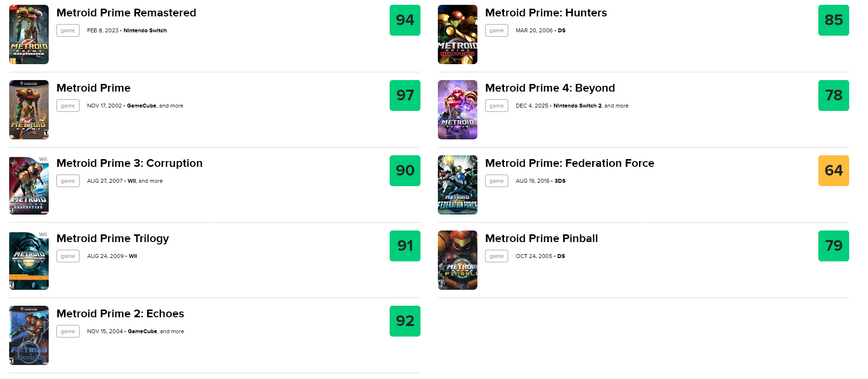Select the 85 score box for Hunters
This screenshot has width=868, height=379.
point(833,20)
